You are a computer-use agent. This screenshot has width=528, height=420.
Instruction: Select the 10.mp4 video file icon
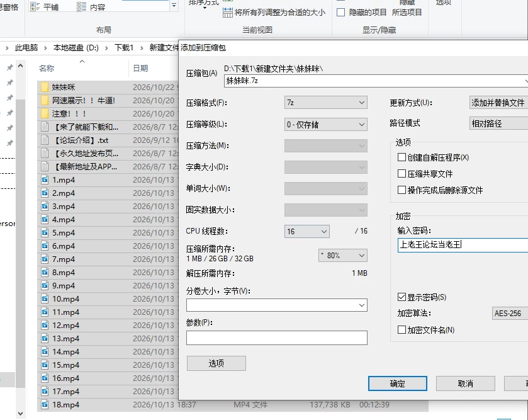(x=45, y=298)
